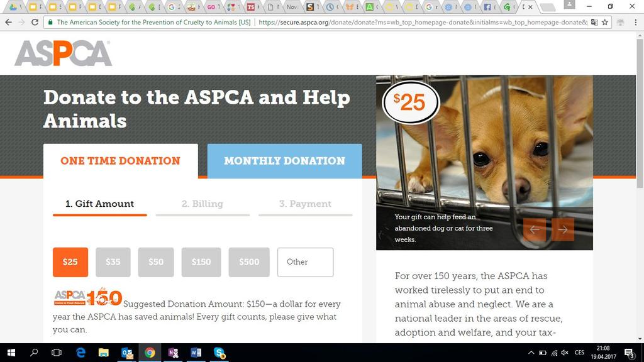Go to the 2. Billing step
Screen dimensions: 644x362
(203, 204)
